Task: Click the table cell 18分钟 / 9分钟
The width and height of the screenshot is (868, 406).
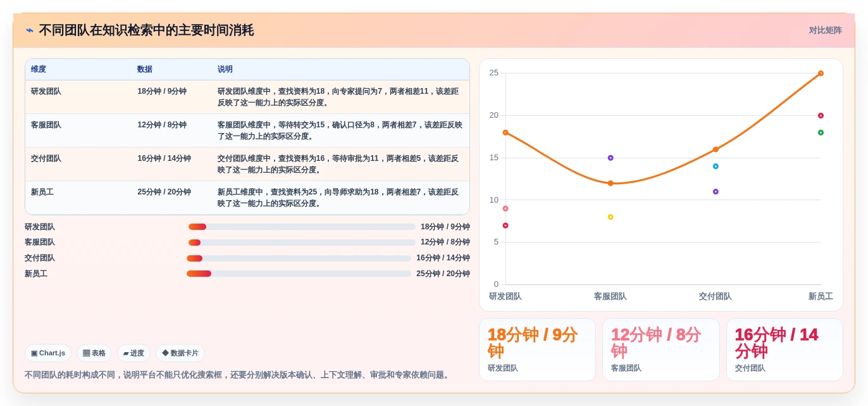Action: pos(162,91)
